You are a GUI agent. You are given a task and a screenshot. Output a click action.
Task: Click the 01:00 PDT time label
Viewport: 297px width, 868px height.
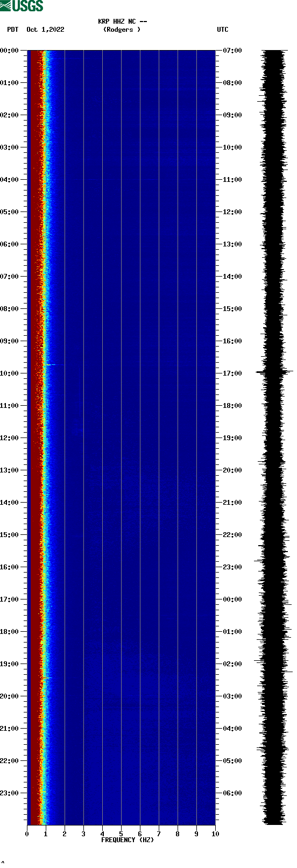click(10, 83)
